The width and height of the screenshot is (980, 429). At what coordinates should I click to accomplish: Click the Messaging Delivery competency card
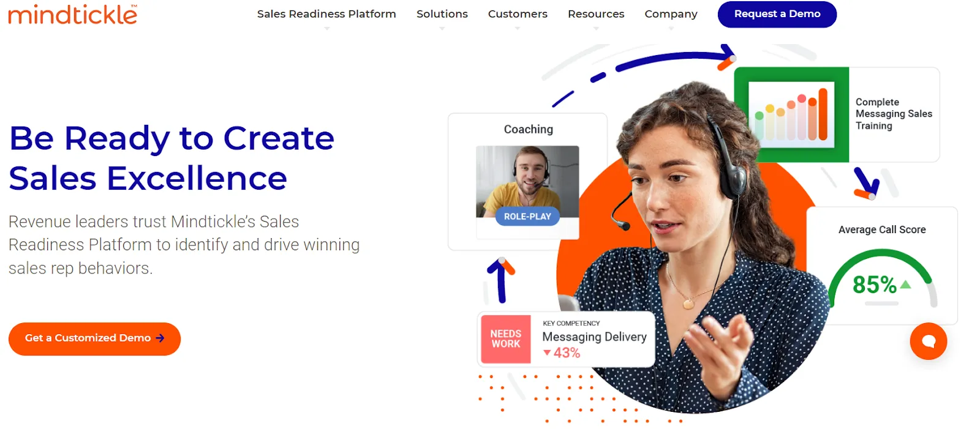coord(567,340)
